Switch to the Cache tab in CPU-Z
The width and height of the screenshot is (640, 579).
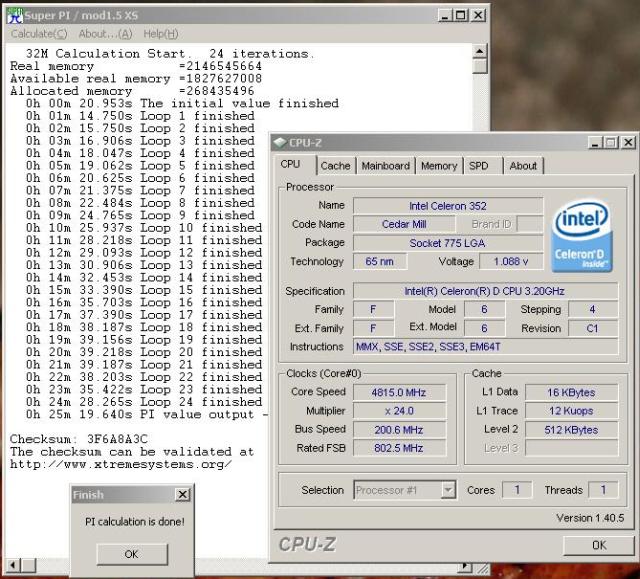pyautogui.click(x=336, y=166)
